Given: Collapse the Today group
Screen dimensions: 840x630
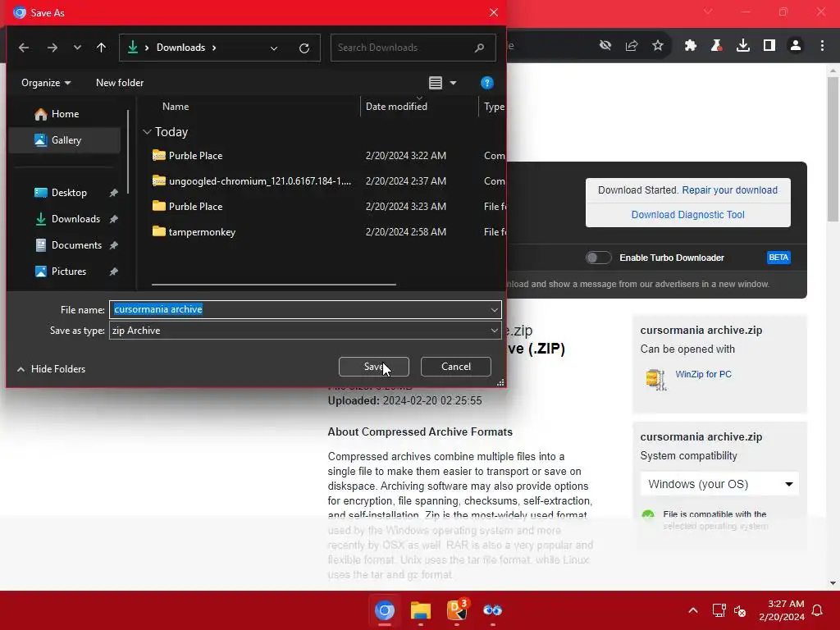Looking at the screenshot, I should tap(148, 132).
